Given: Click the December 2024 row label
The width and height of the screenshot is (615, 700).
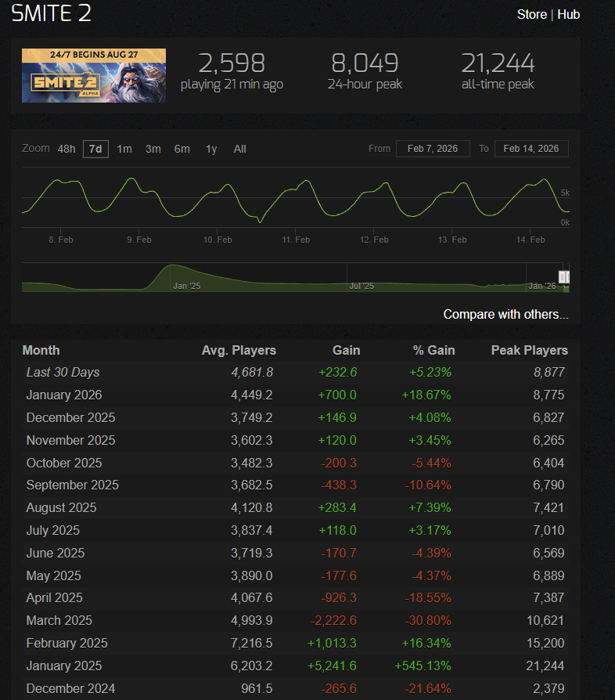Looking at the screenshot, I should (x=70, y=689).
